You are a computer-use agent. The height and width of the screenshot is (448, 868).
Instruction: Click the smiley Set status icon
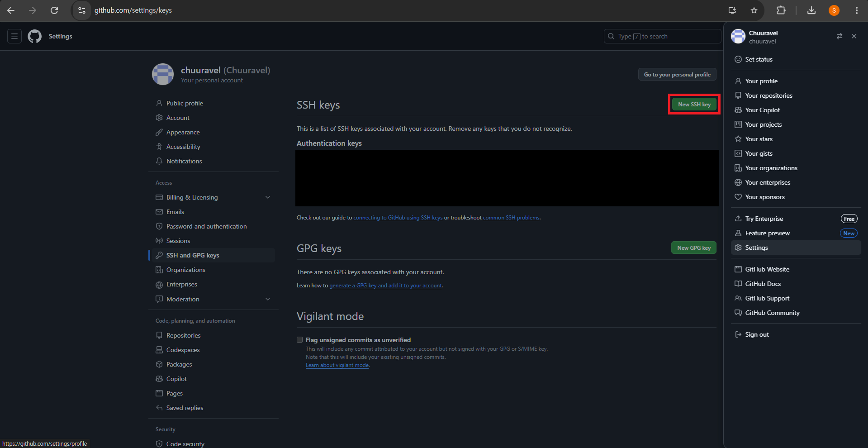coord(738,59)
